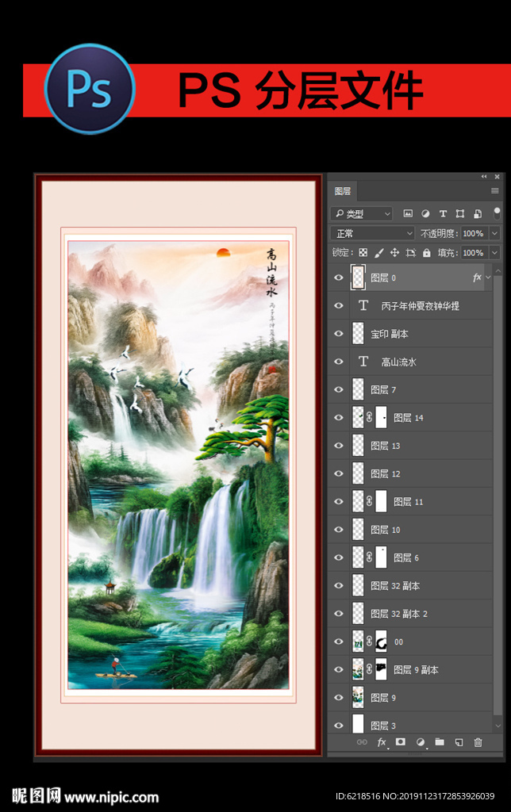
Task: Click the mask link icon on 图层 11
Action: click(x=370, y=501)
